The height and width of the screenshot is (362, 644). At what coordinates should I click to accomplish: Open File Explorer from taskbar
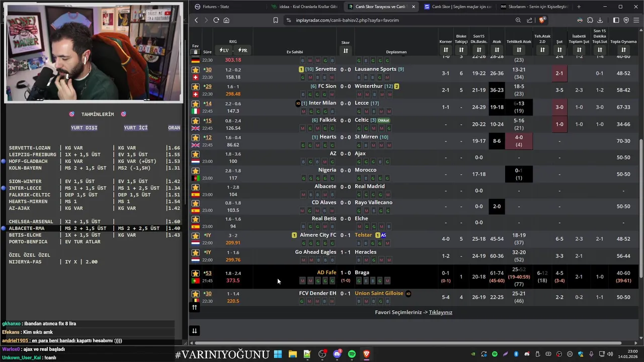pos(292,354)
